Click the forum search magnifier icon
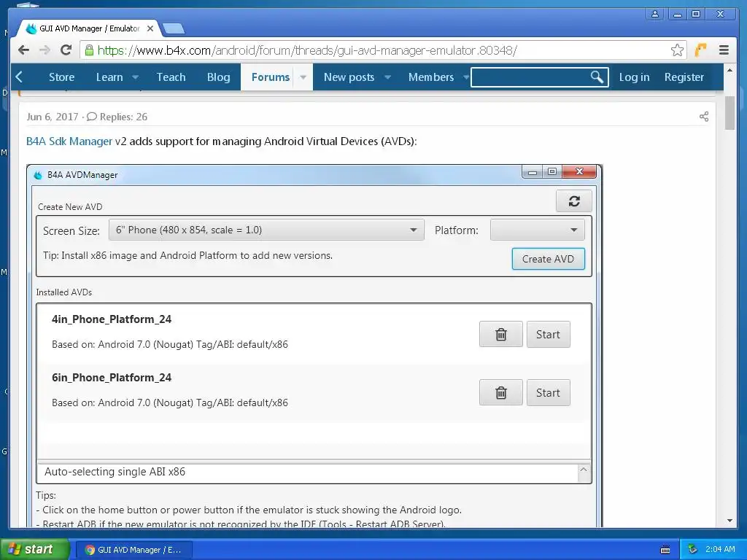The image size is (747, 560). point(597,77)
